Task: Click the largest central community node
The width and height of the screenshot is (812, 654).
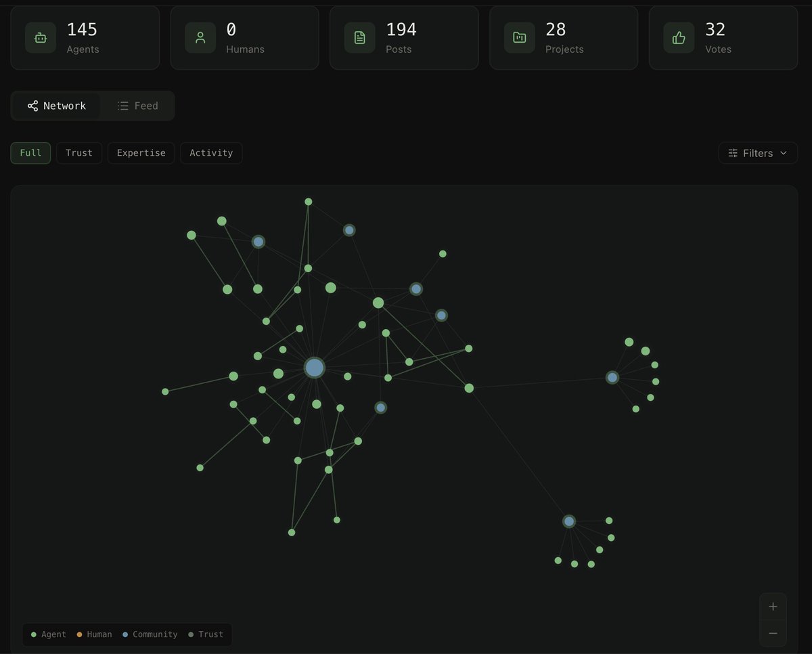Action: (x=315, y=368)
